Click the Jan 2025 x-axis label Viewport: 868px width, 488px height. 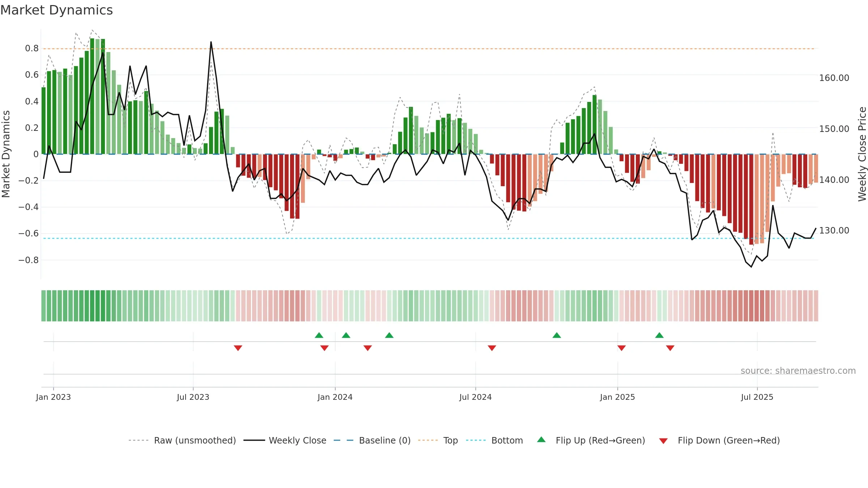tap(618, 397)
